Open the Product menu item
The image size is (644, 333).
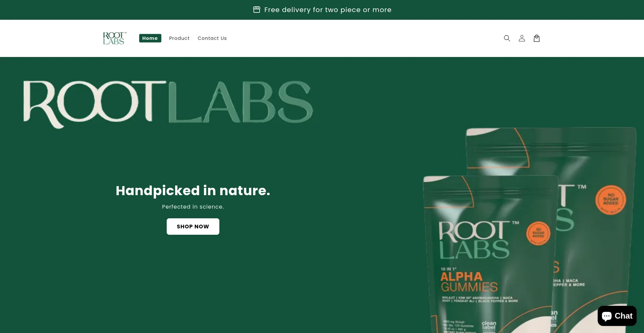(179, 38)
